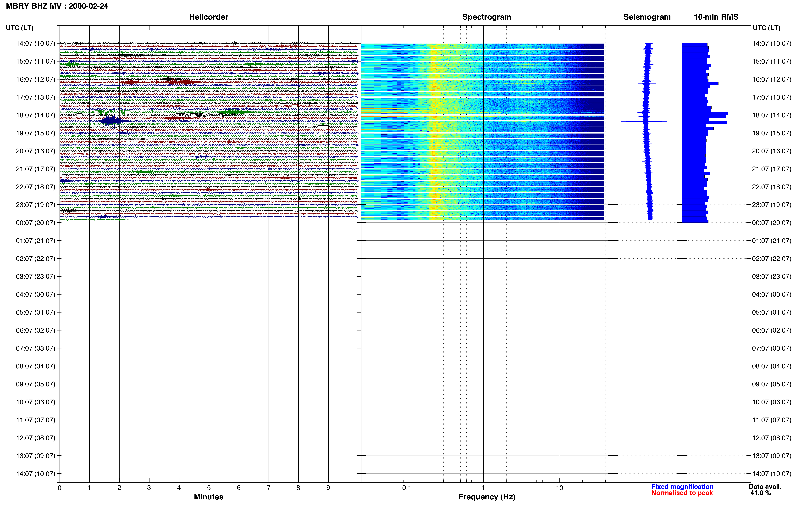
Task: Click the '0.1' frequency tick label
Action: tap(407, 488)
